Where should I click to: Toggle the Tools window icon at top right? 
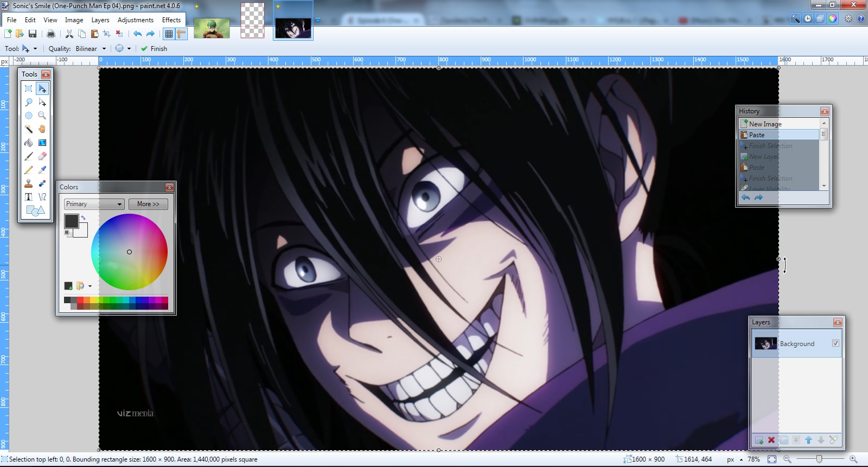click(x=795, y=18)
